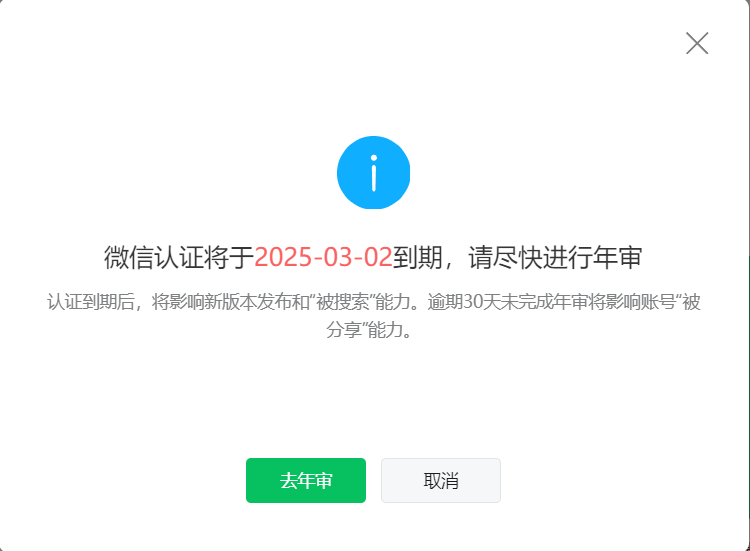Select the red expiry date 2025-03-02
This screenshot has height=551, width=750.
point(323,257)
